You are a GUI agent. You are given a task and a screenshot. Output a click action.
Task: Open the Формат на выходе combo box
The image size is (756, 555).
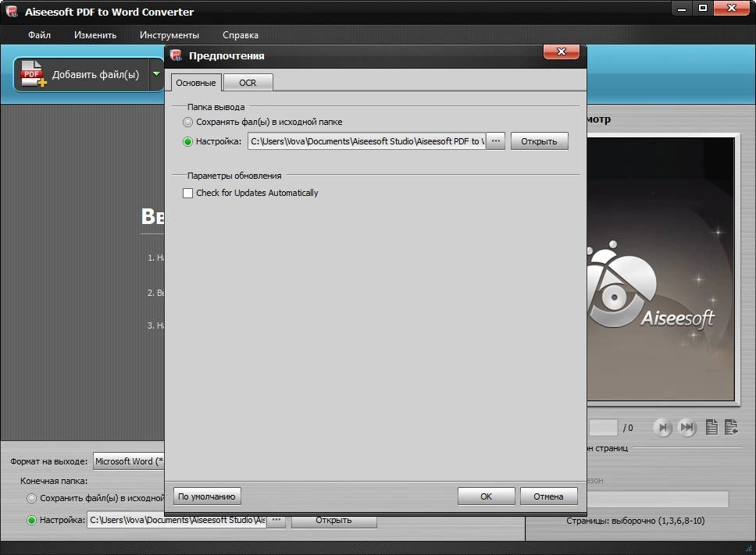[129, 461]
